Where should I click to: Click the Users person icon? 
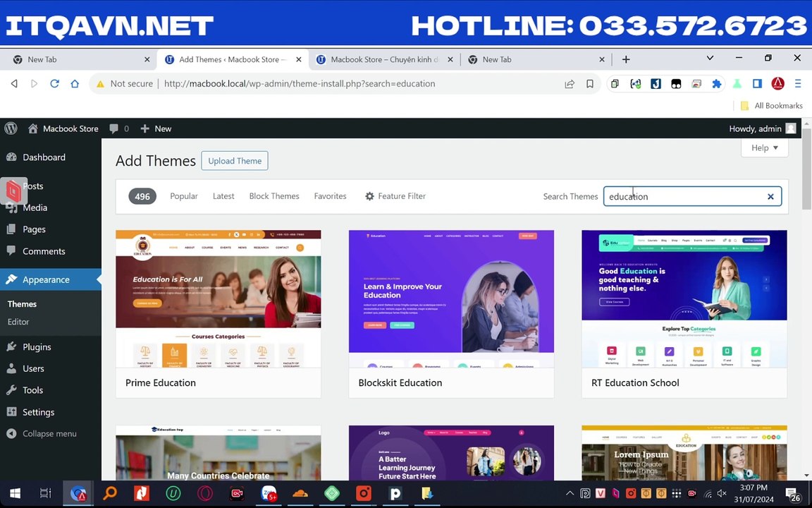[x=11, y=368]
